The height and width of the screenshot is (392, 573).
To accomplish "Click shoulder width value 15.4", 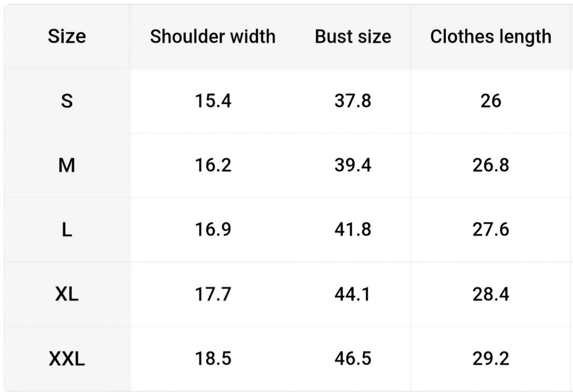I will pyautogui.click(x=213, y=101).
